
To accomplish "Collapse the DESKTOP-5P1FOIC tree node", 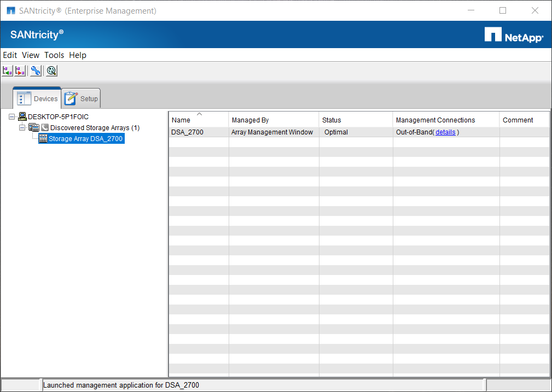I will coord(12,117).
